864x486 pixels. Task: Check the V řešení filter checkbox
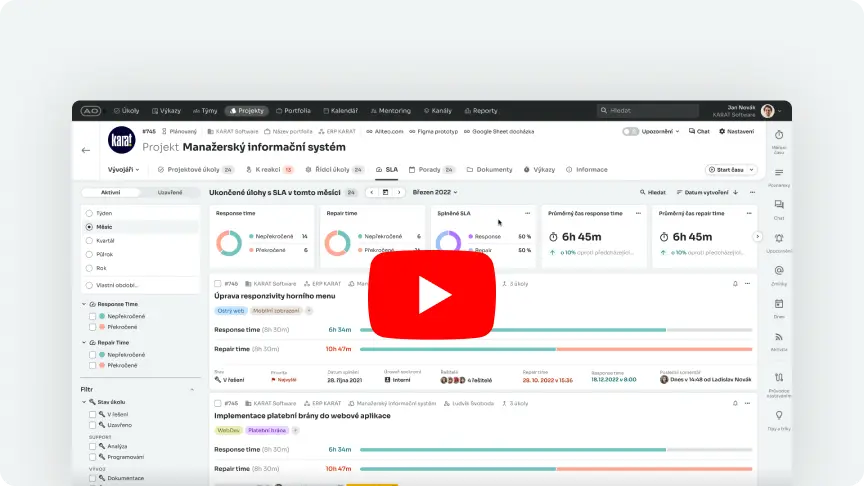[x=93, y=414]
